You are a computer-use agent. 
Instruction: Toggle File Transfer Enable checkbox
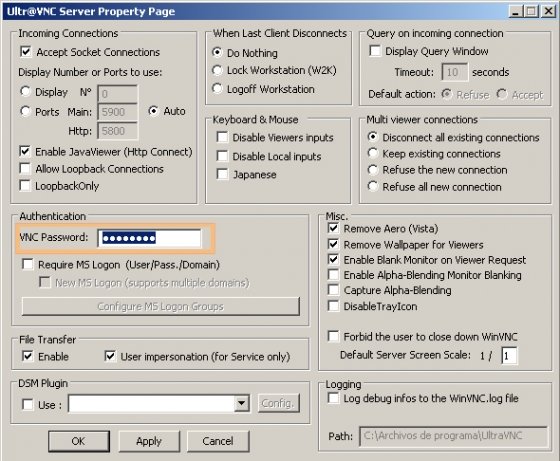click(28, 356)
